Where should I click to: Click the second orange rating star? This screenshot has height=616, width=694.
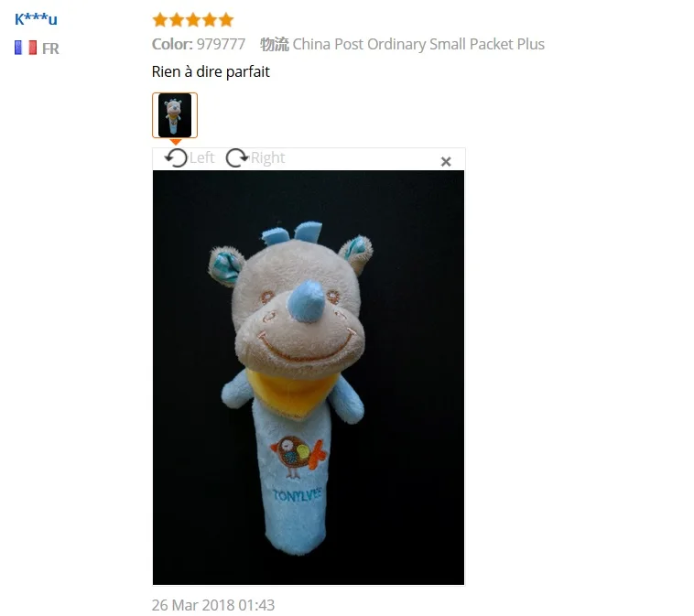click(177, 20)
